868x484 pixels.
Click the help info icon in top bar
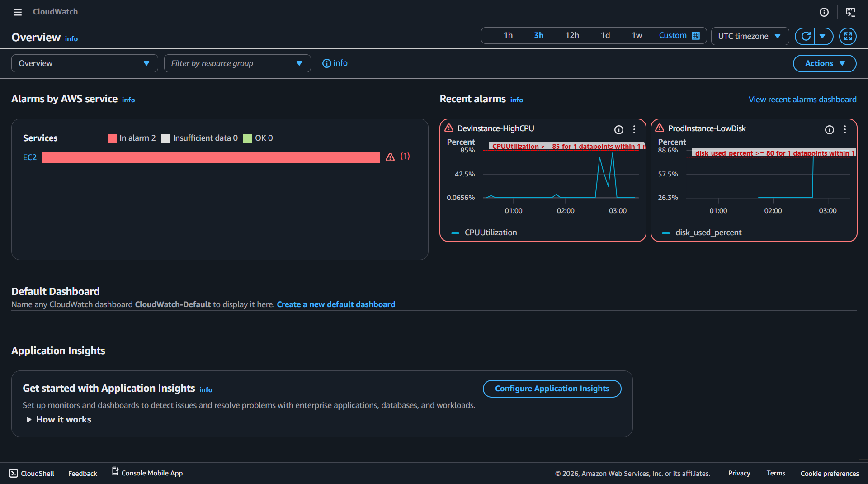(824, 12)
